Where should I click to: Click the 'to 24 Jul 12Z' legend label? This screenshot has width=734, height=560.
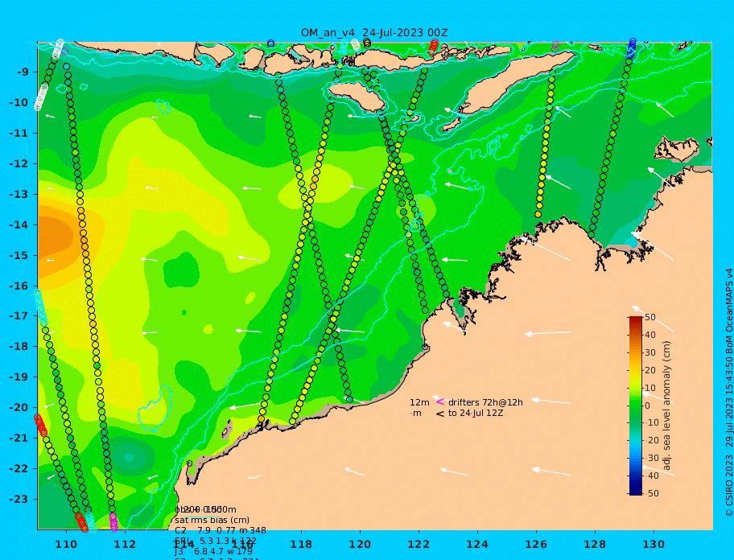476,413
